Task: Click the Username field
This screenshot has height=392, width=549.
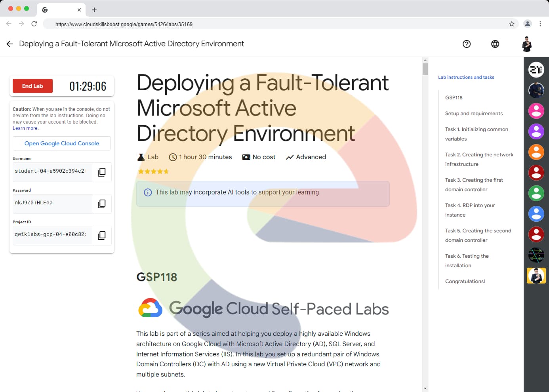Action: tap(52, 171)
